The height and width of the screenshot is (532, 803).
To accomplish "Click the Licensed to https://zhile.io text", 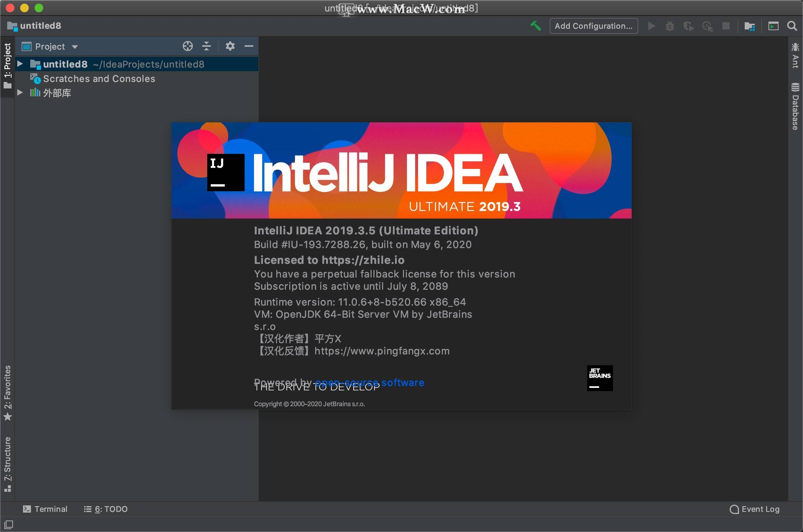I will [329, 260].
